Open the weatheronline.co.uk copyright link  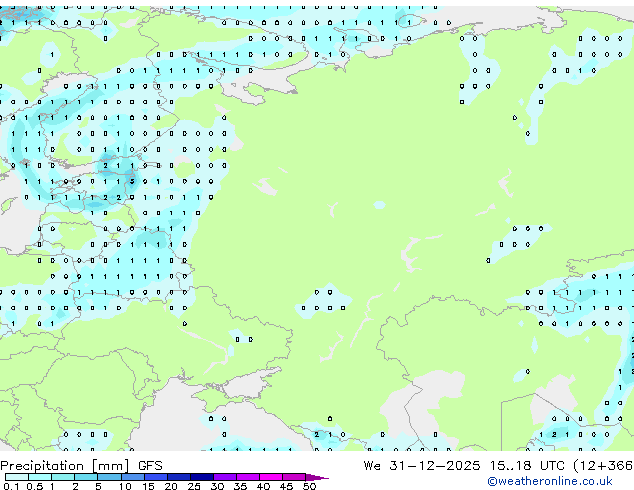pyautogui.click(x=549, y=481)
